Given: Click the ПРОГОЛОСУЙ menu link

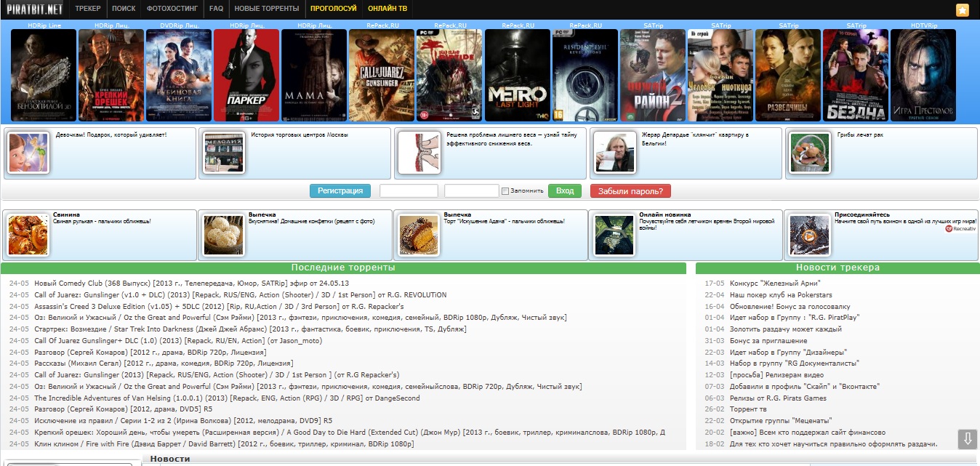Looking at the screenshot, I should pos(333,9).
